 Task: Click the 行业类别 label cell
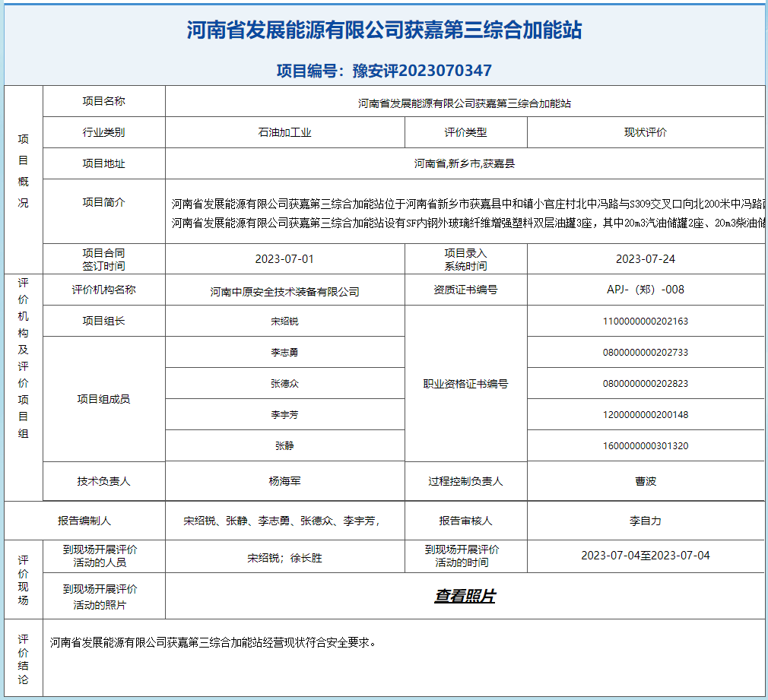coord(104,133)
